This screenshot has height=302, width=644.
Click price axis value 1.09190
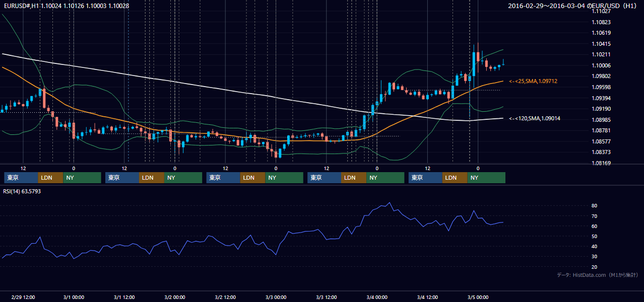pos(601,109)
